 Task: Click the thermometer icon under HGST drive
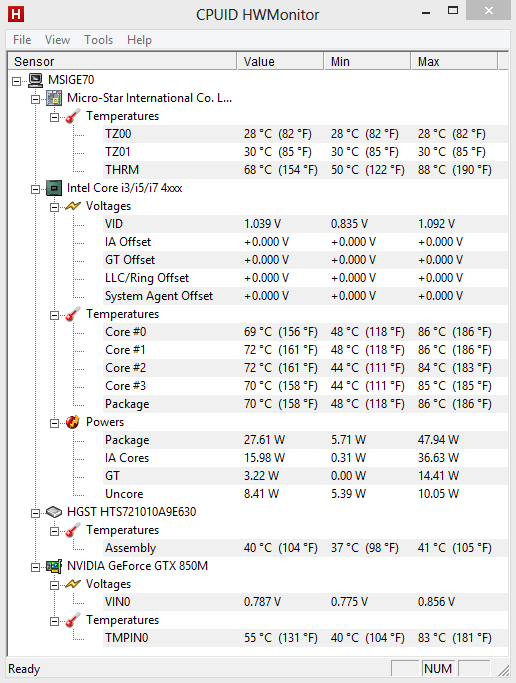(x=73, y=530)
